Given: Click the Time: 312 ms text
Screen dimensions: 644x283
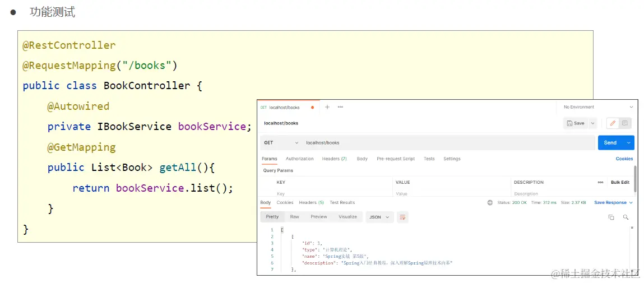Looking at the screenshot, I should (x=544, y=202).
